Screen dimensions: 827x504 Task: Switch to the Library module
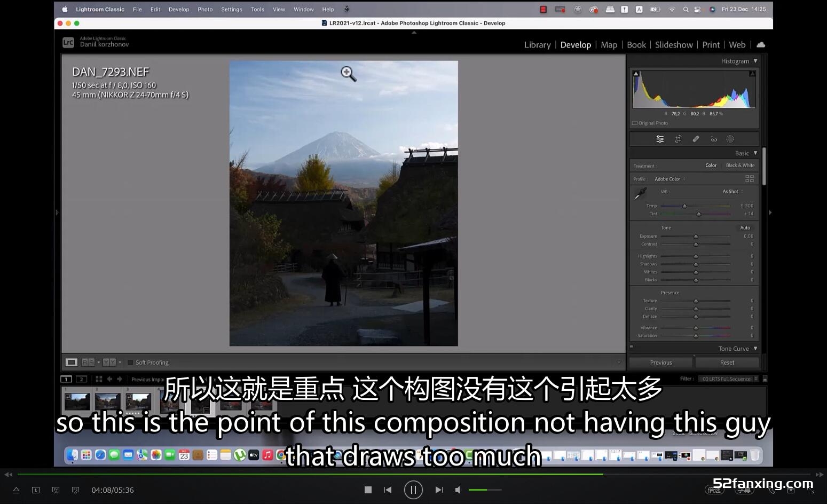(x=537, y=45)
